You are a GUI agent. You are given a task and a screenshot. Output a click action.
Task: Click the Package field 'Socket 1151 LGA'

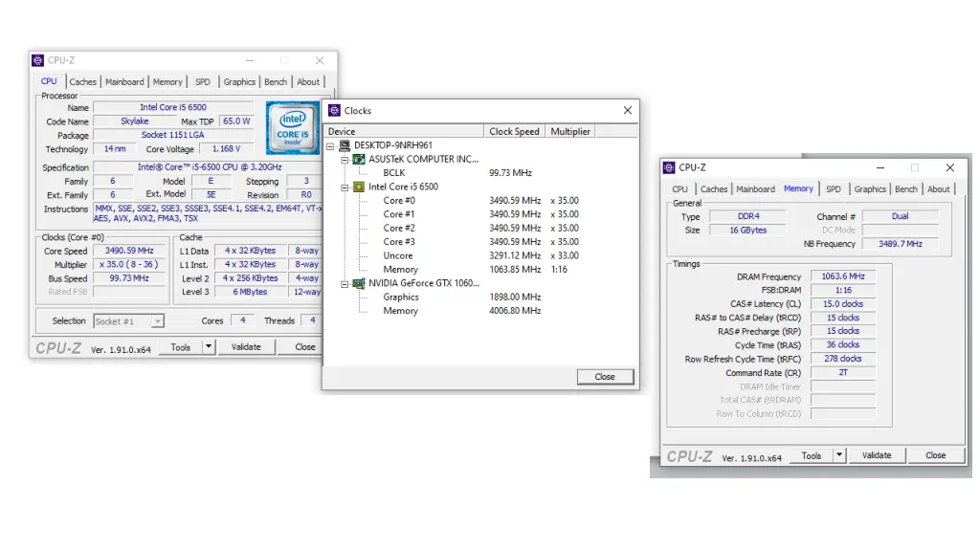click(173, 135)
